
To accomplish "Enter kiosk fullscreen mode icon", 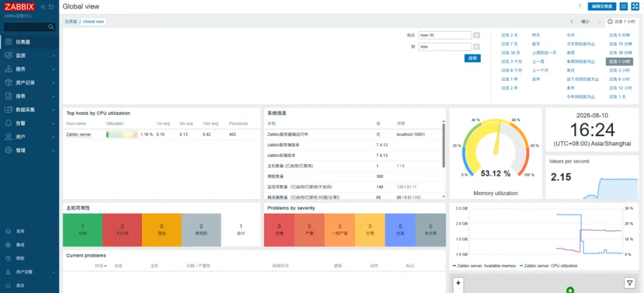I will 634,7.
